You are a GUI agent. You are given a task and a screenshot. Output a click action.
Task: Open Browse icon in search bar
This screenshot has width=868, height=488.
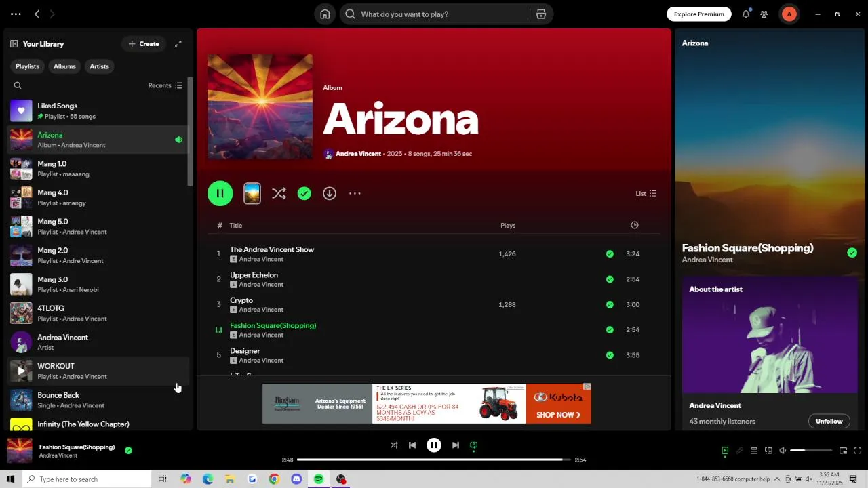[x=540, y=14]
